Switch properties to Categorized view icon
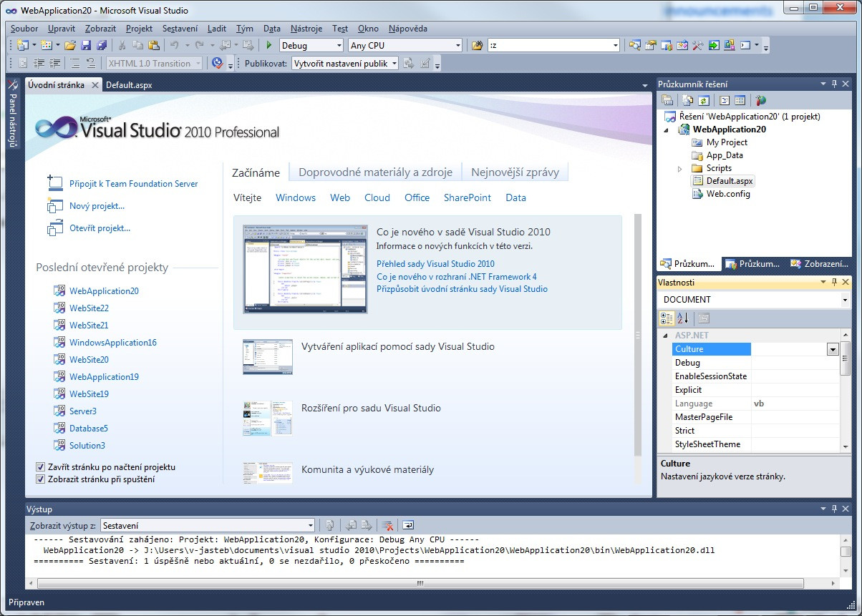The width and height of the screenshot is (862, 616). coord(667,318)
